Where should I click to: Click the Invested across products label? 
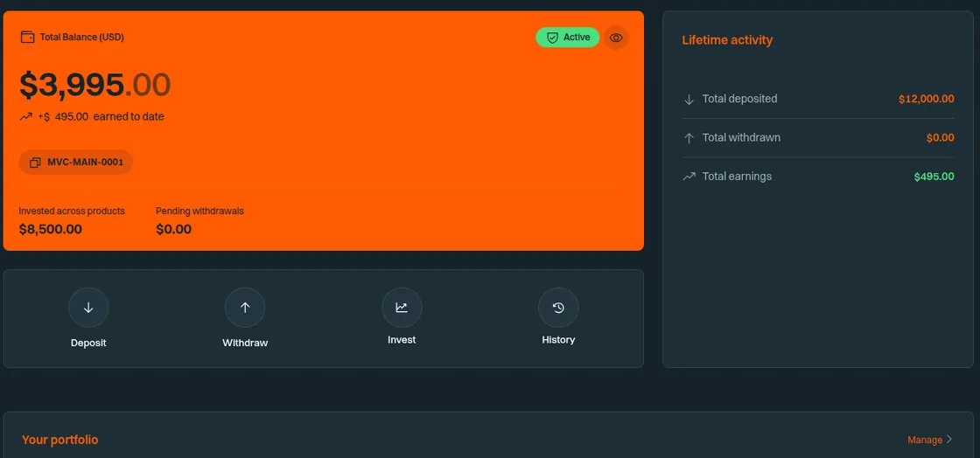(72, 211)
